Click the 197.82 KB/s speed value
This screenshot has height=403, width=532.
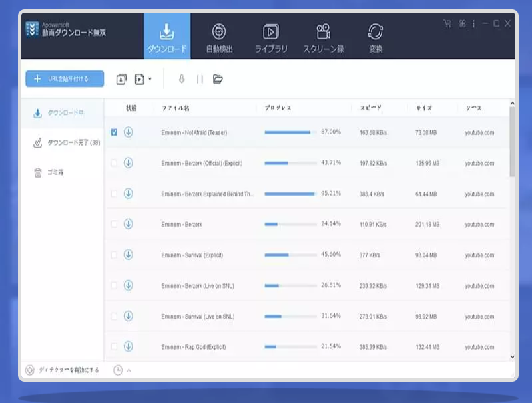(x=373, y=164)
